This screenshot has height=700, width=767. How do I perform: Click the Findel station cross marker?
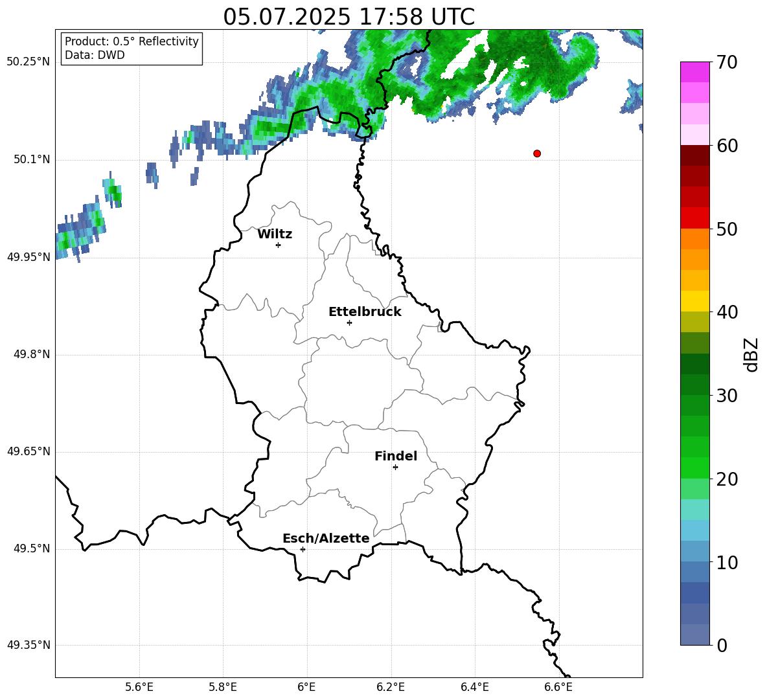pyautogui.click(x=395, y=468)
